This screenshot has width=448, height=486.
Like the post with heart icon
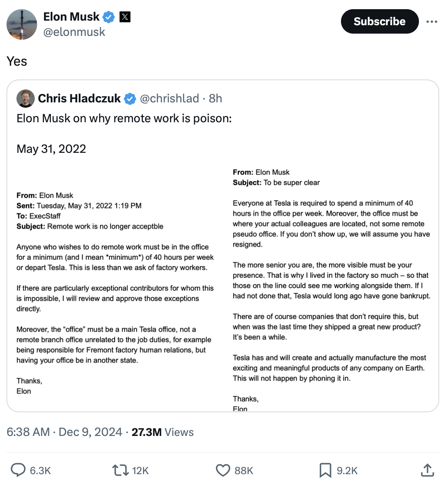tap(223, 470)
